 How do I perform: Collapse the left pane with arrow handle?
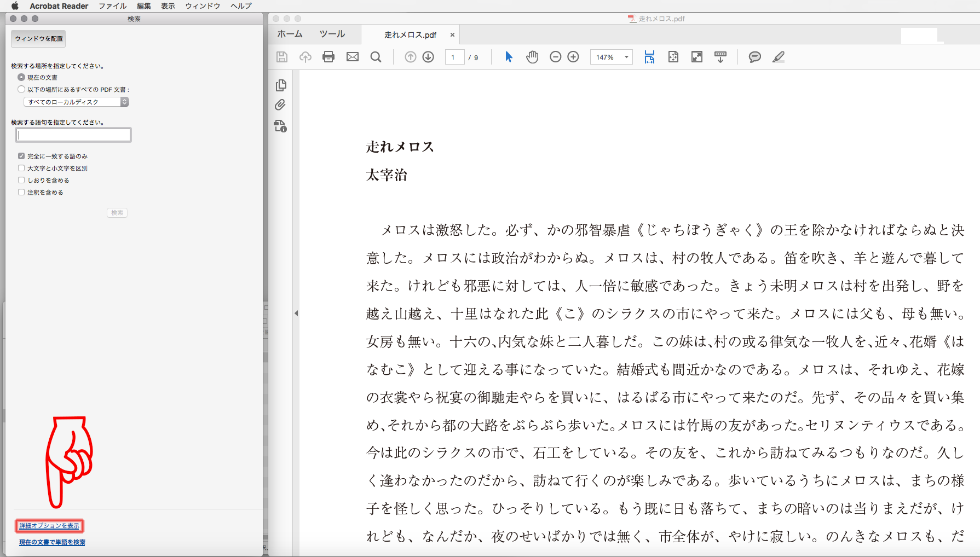(x=296, y=314)
